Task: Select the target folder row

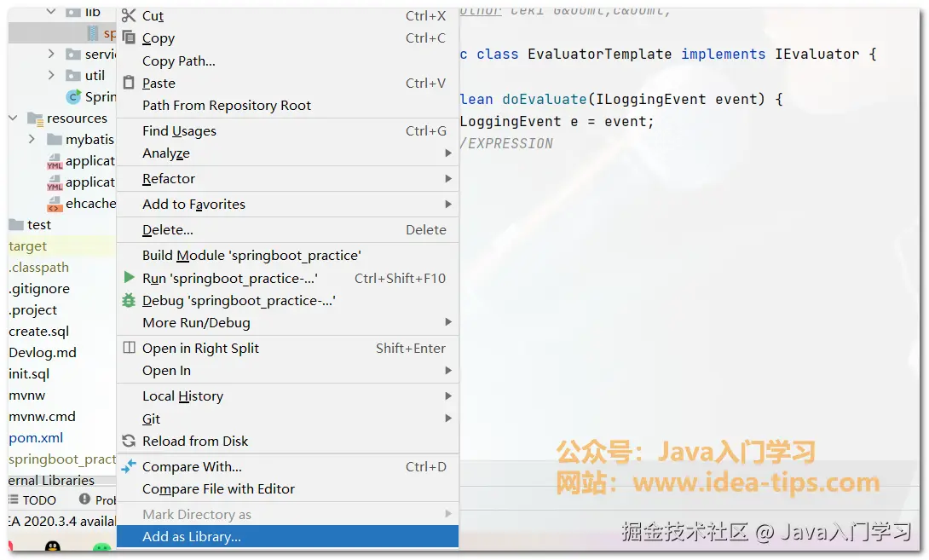Action: 61,246
